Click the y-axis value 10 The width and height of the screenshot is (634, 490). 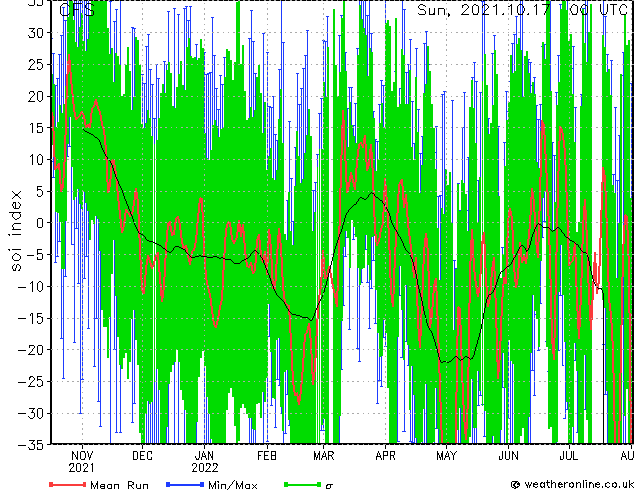point(35,160)
